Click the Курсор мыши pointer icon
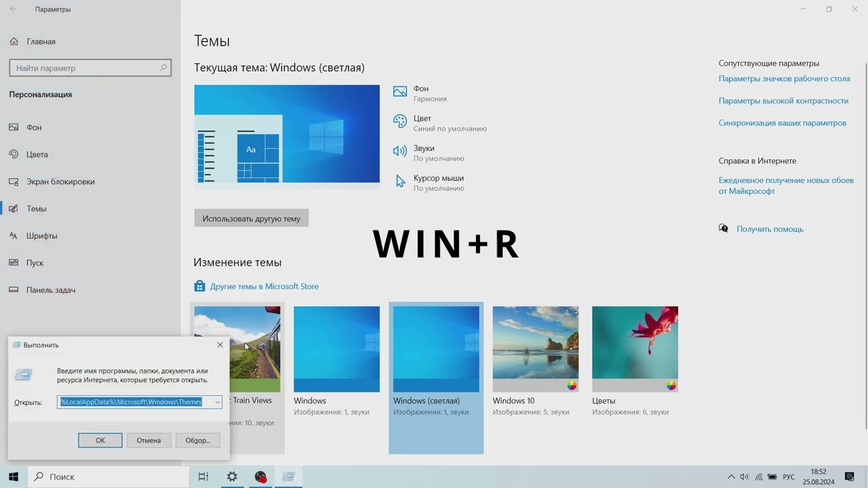Screen dimensions: 868x488 [x=400, y=181]
